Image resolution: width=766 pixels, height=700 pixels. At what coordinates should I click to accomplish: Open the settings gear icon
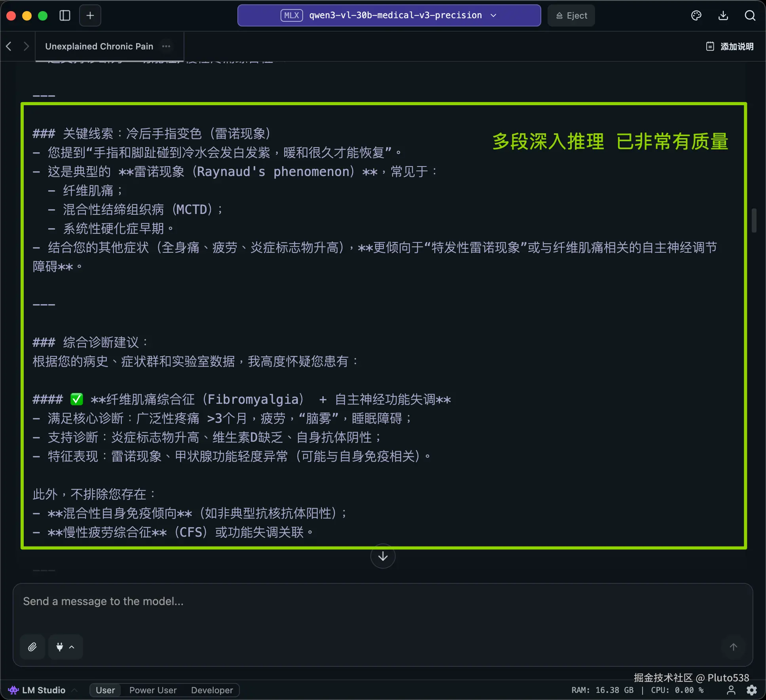click(x=752, y=690)
